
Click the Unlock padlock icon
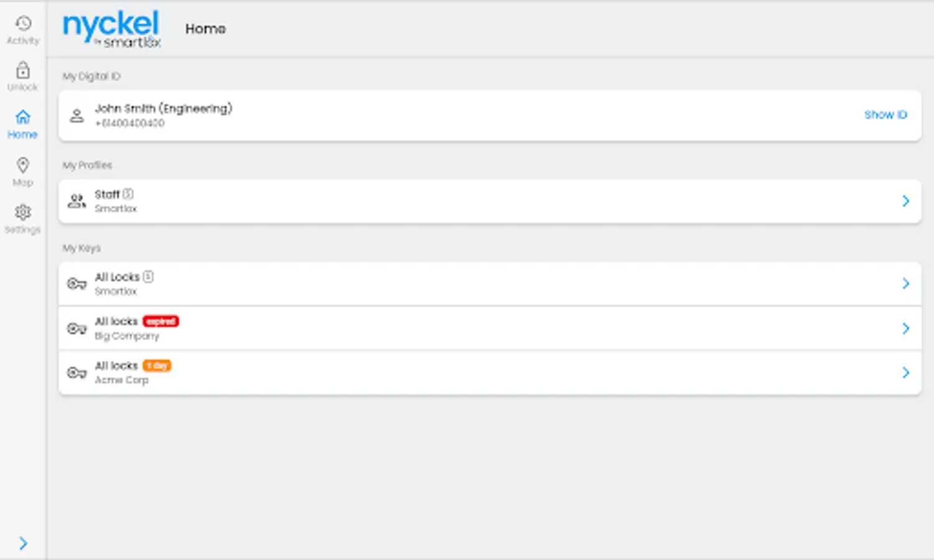click(x=23, y=70)
